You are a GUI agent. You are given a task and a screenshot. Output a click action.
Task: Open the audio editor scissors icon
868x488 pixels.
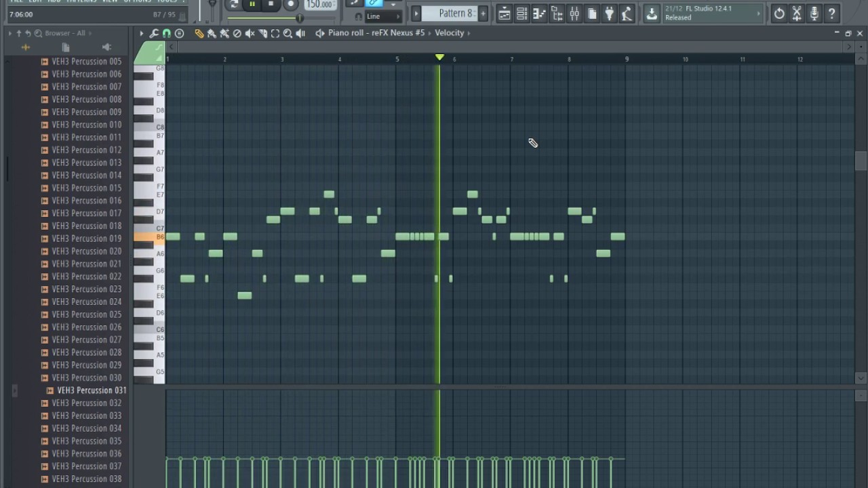797,14
